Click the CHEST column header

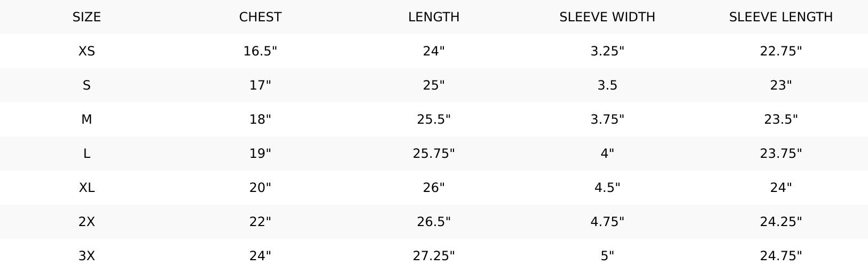coord(260,17)
